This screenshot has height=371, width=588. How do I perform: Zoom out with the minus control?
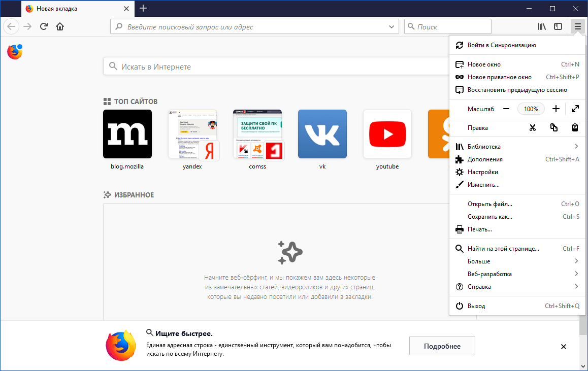point(506,108)
